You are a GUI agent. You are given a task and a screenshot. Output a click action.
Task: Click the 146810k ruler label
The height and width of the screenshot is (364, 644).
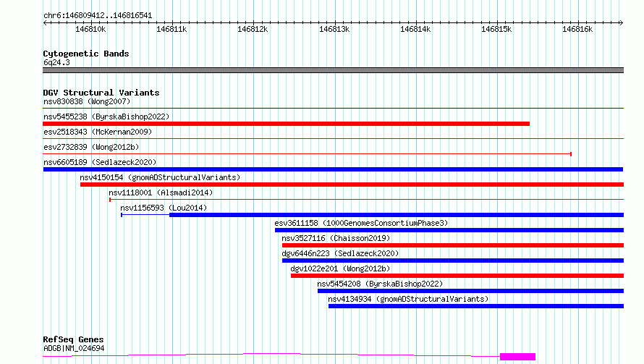90,29
